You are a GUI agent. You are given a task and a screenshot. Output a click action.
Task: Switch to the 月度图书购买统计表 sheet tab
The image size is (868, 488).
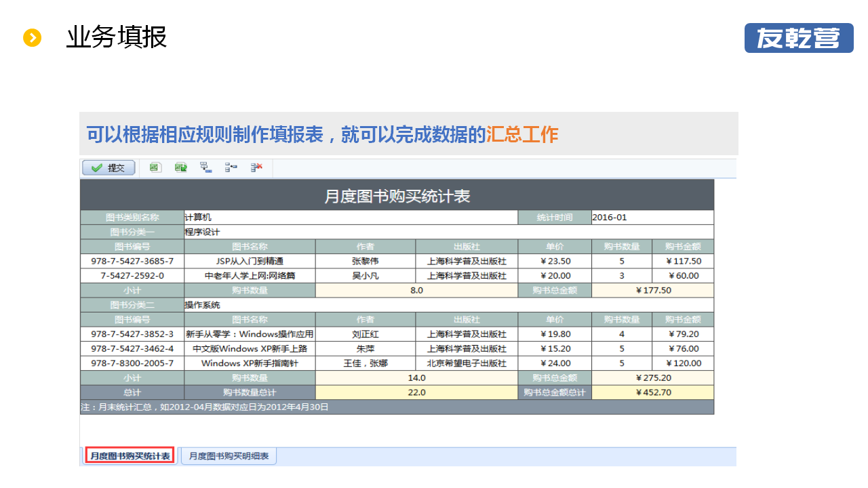click(130, 456)
